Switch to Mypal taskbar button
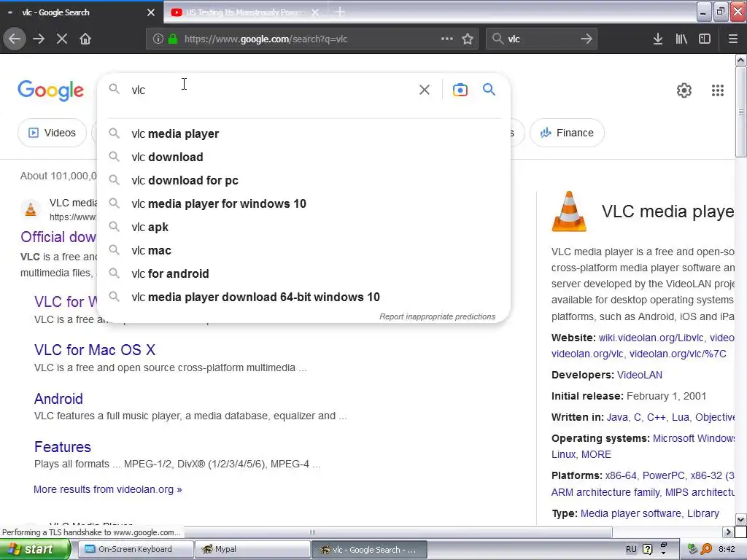 [252, 549]
